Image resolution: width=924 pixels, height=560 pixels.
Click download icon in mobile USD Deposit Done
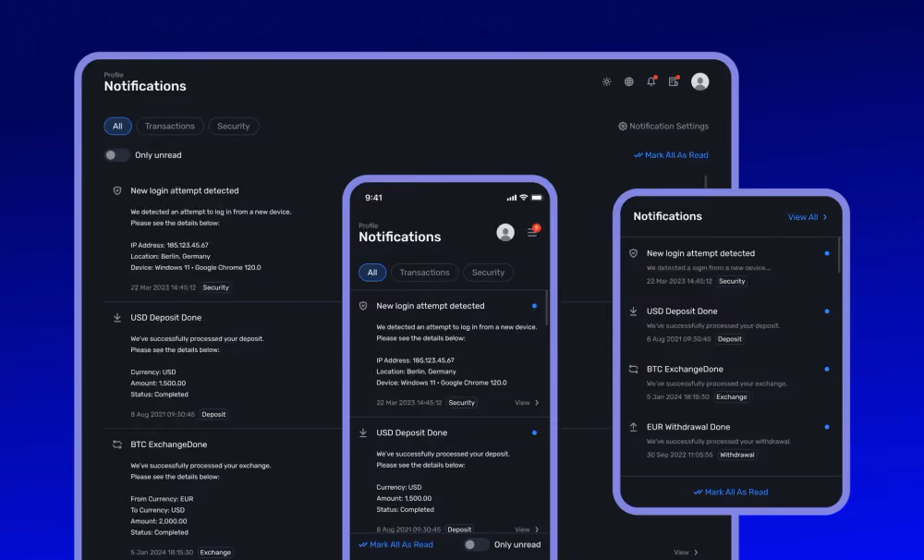363,432
